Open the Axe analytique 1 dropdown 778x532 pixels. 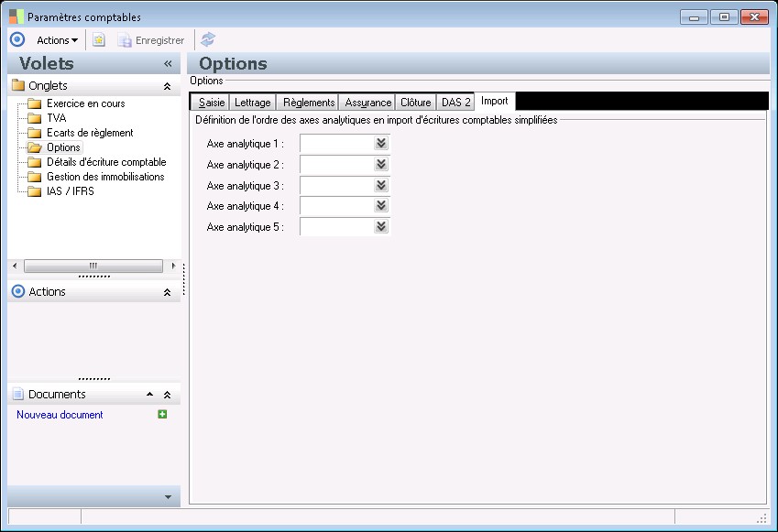click(x=381, y=143)
